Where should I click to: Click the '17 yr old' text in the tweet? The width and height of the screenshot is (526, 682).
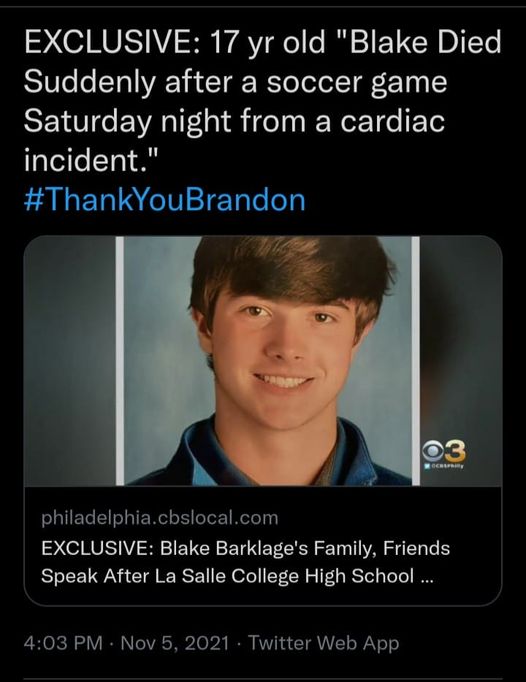coord(268,43)
